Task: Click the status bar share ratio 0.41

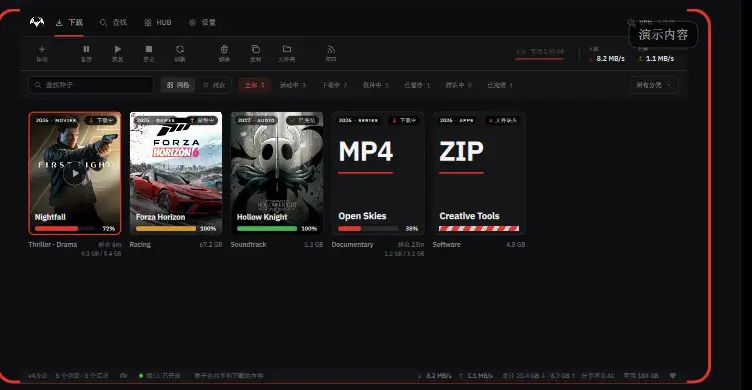Action: pos(598,376)
